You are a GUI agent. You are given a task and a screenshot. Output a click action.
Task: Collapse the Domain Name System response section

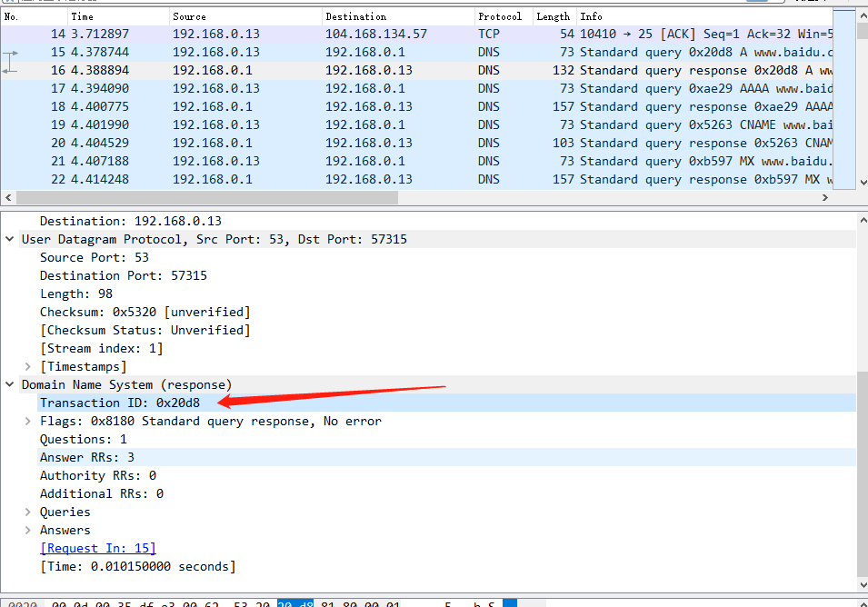pos(10,384)
